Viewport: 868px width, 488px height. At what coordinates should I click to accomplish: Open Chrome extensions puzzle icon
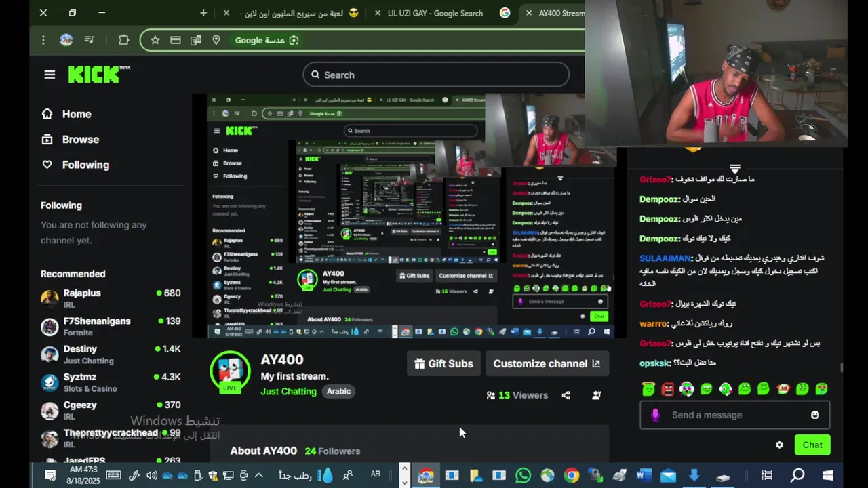pos(123,40)
